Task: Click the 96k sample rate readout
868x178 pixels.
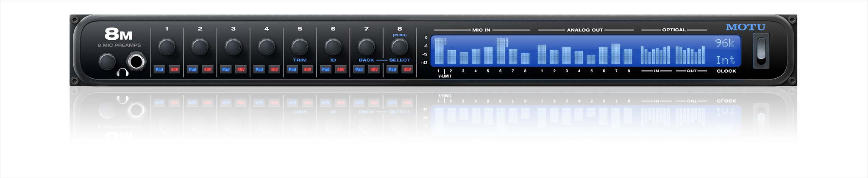Action: 725,43
